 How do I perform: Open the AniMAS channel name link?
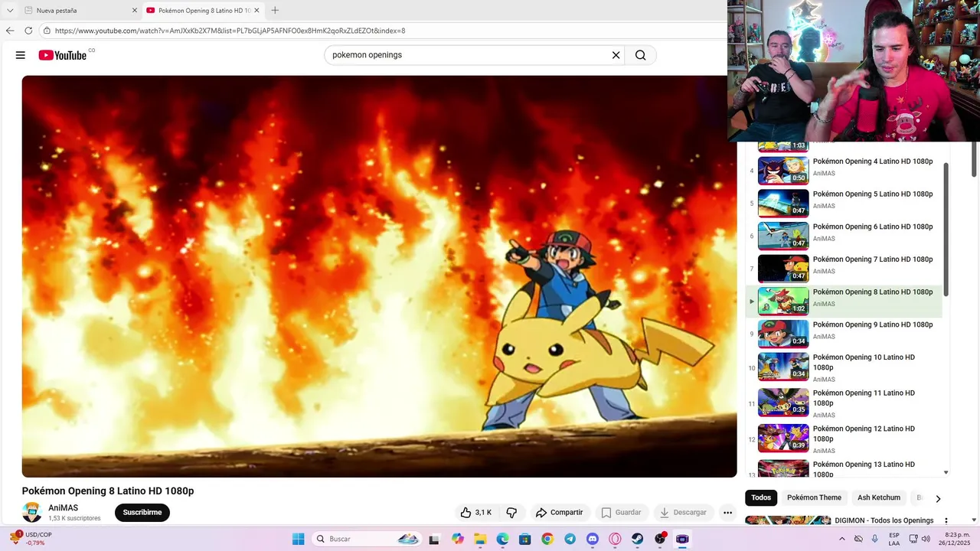coord(64,508)
